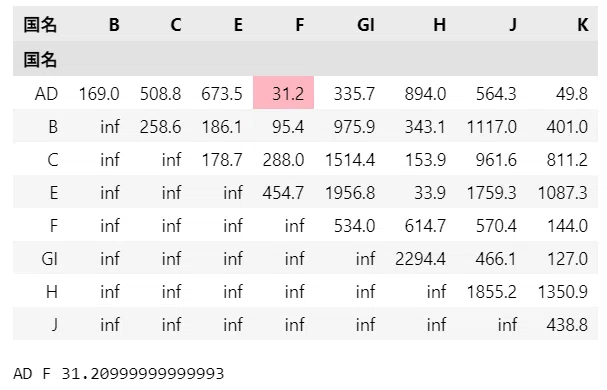
Task: Select the cell showing 1855.2
Action: point(491,291)
